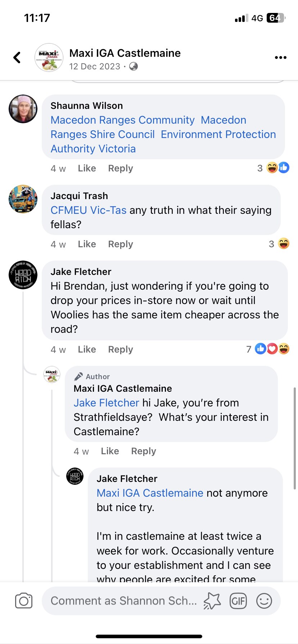
Task: Open the camera to attach a photo
Action: click(23, 600)
